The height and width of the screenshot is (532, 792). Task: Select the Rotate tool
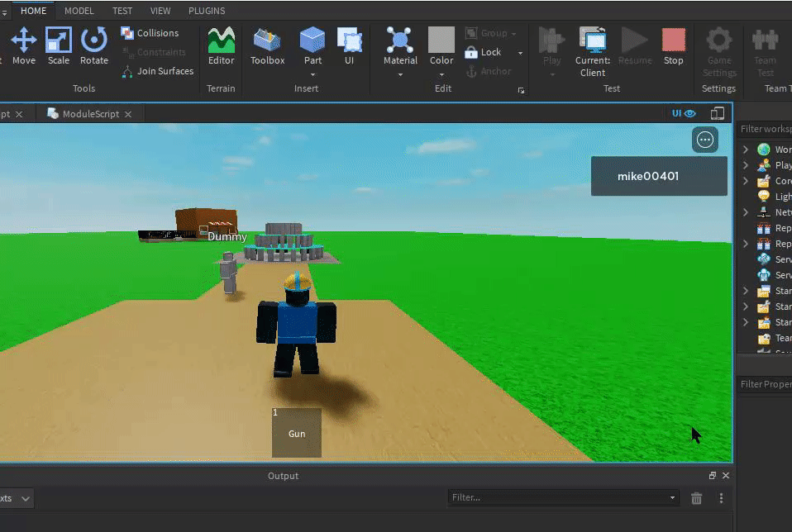(94, 46)
